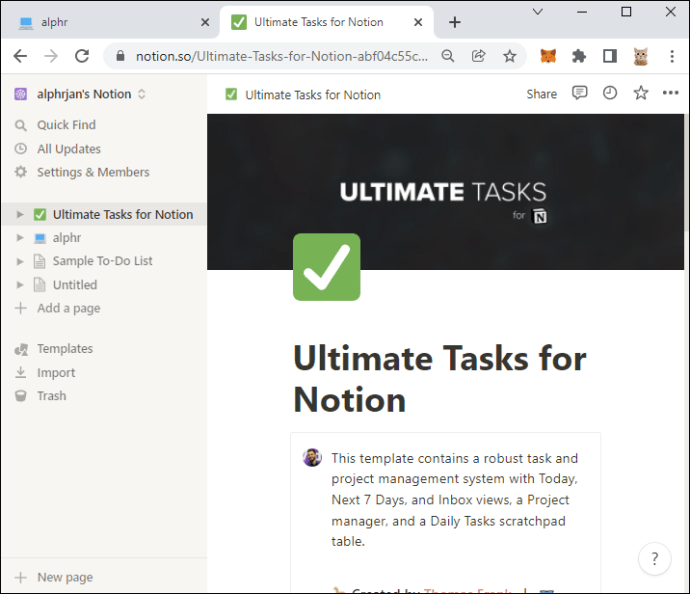Toggle the browser side panel
Screen dimensions: 690x594
click(x=609, y=56)
